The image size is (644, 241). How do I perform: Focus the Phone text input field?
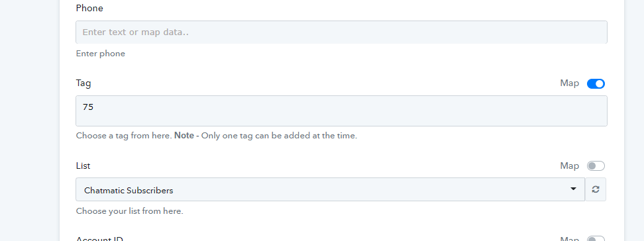(x=341, y=32)
